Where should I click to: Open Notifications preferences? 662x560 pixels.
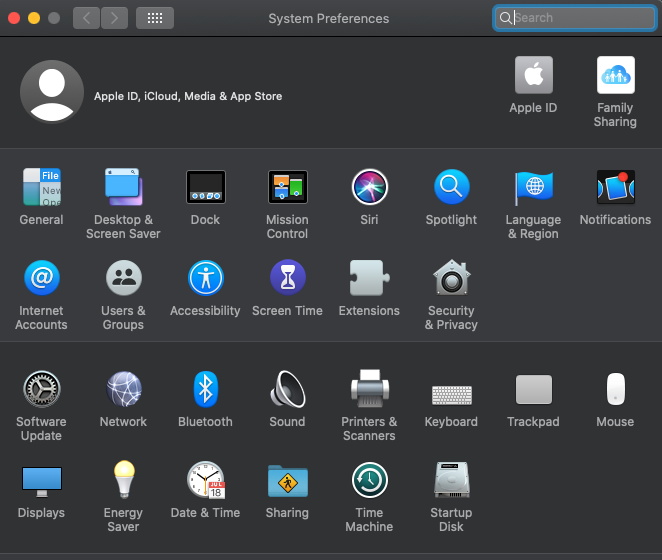615,187
